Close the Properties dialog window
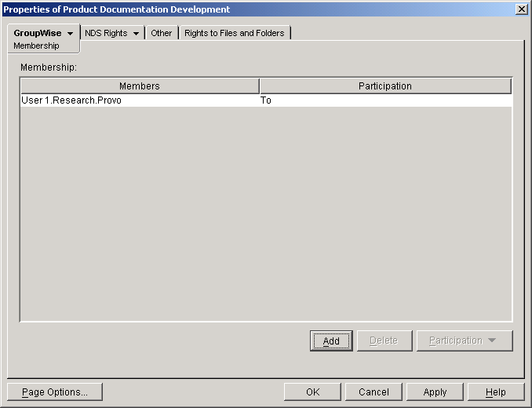532x408 pixels. (x=522, y=9)
